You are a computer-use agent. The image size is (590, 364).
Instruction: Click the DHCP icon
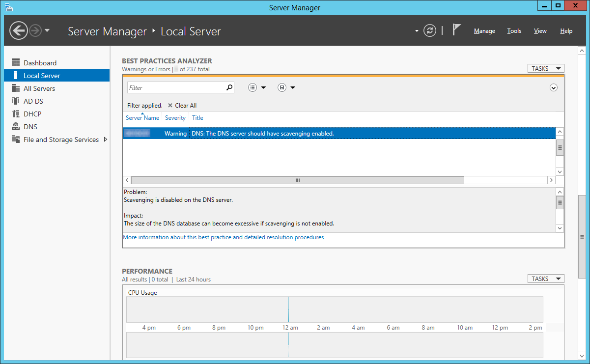pyautogui.click(x=16, y=114)
